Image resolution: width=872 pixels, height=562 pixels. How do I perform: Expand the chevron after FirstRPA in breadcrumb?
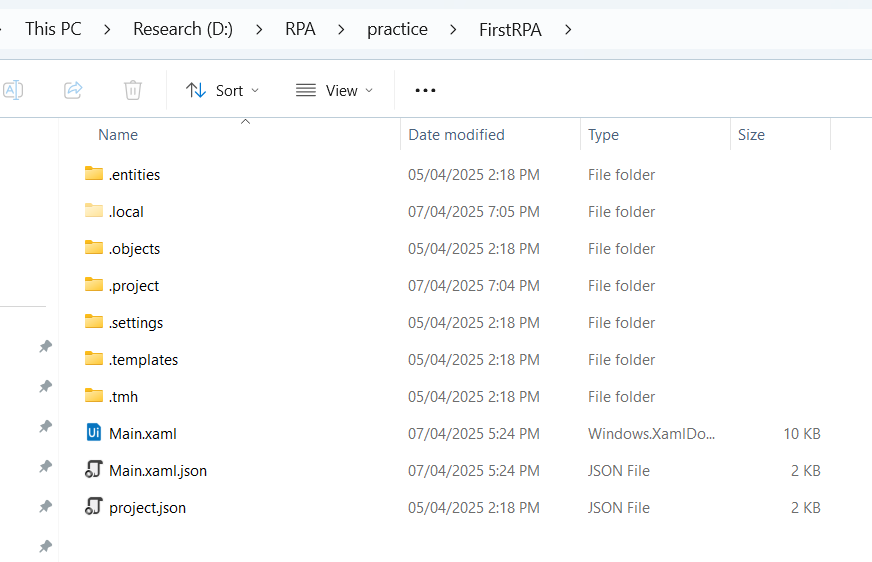[x=568, y=29]
